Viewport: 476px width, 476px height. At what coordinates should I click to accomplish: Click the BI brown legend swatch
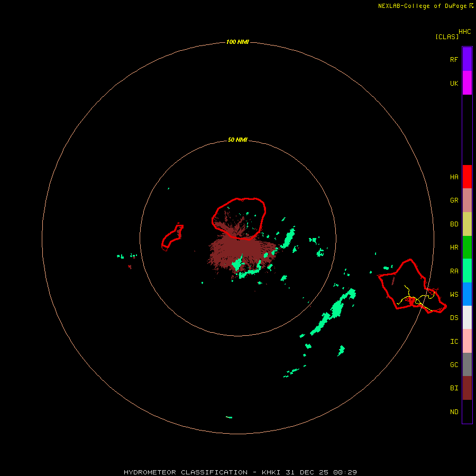(467, 388)
